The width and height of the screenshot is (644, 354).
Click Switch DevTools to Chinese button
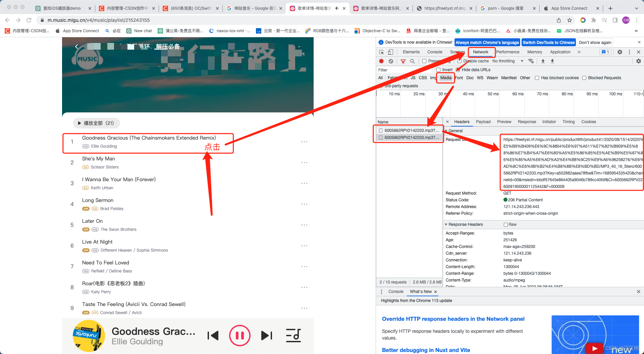click(548, 42)
